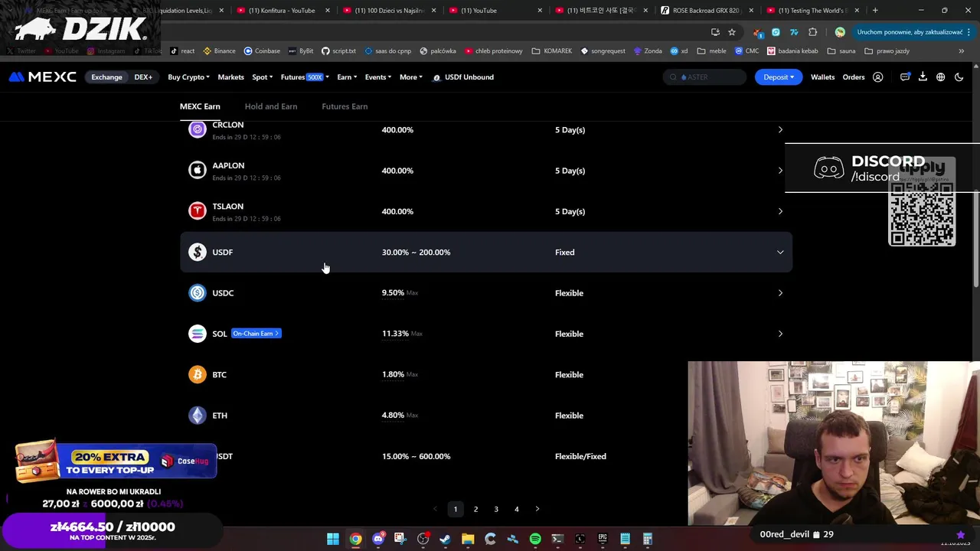Expand the Spot dropdown menu
The width and height of the screenshot is (980, 551).
tap(263, 77)
